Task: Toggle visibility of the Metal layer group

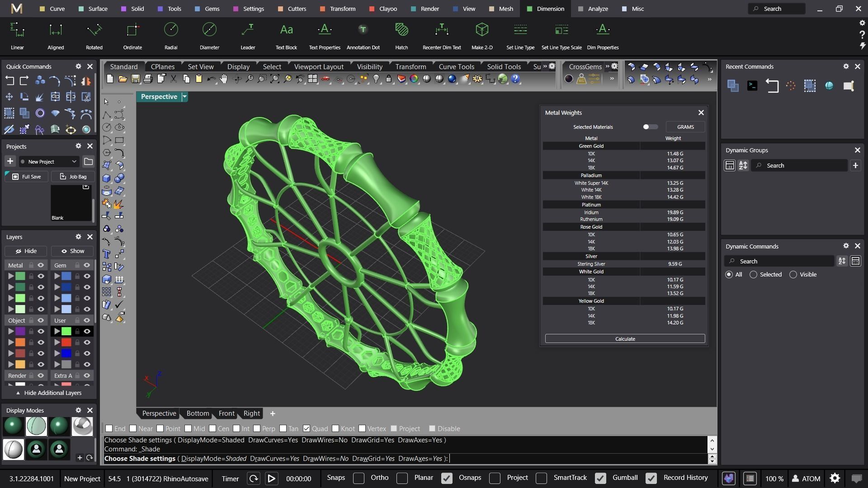Action: [x=41, y=265]
